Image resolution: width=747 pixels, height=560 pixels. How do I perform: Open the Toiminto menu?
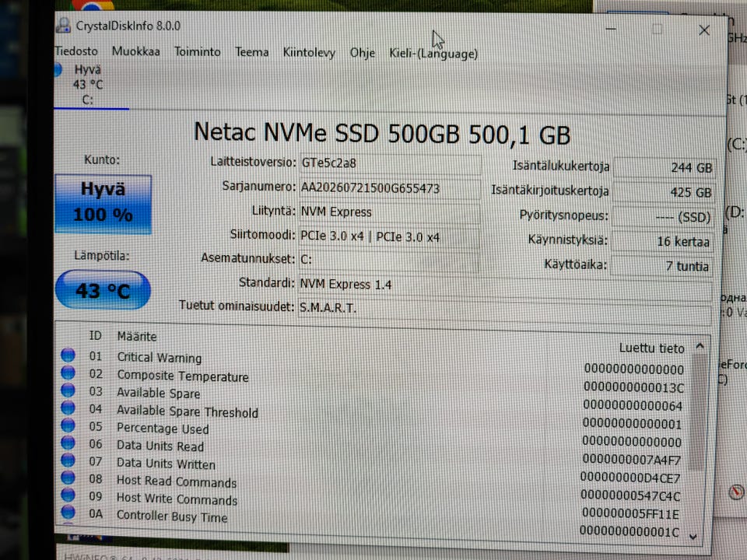point(197,52)
